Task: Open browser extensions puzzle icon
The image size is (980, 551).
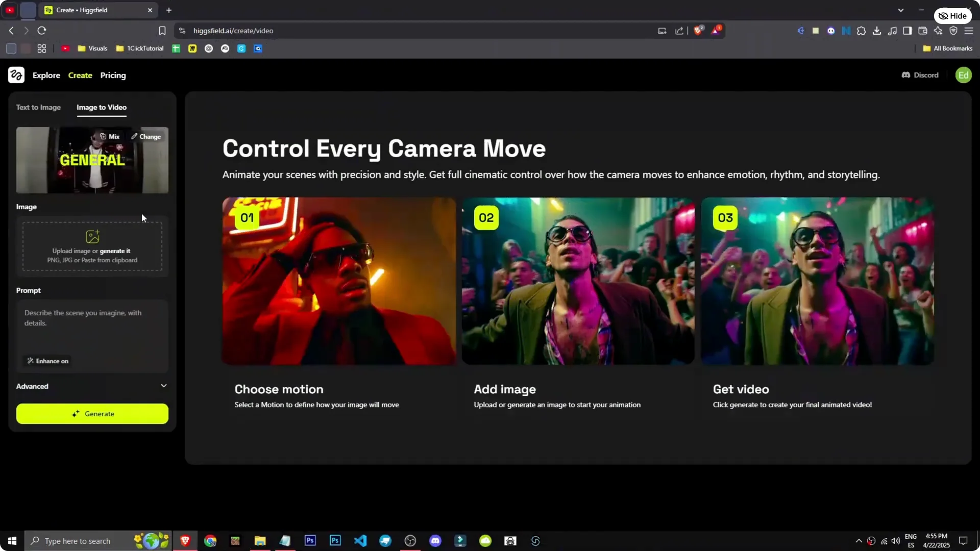Action: [x=862, y=31]
